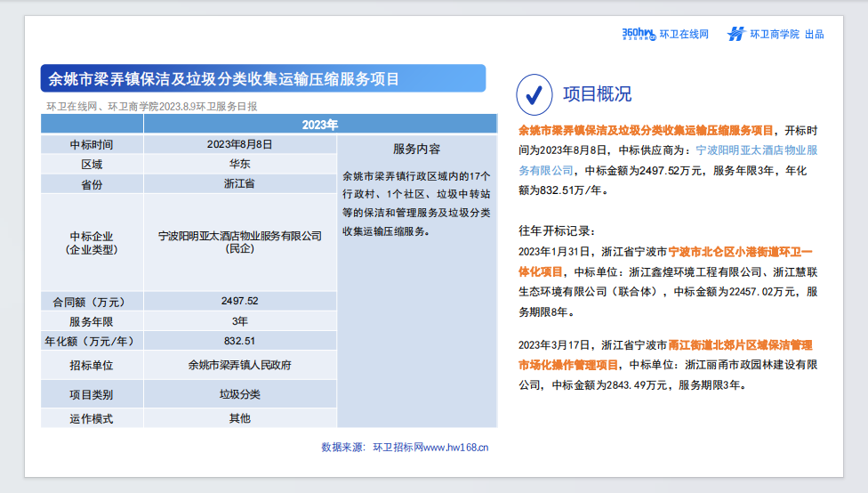
Task: Select the 2497.52 contract amount cell
Action: point(240,302)
